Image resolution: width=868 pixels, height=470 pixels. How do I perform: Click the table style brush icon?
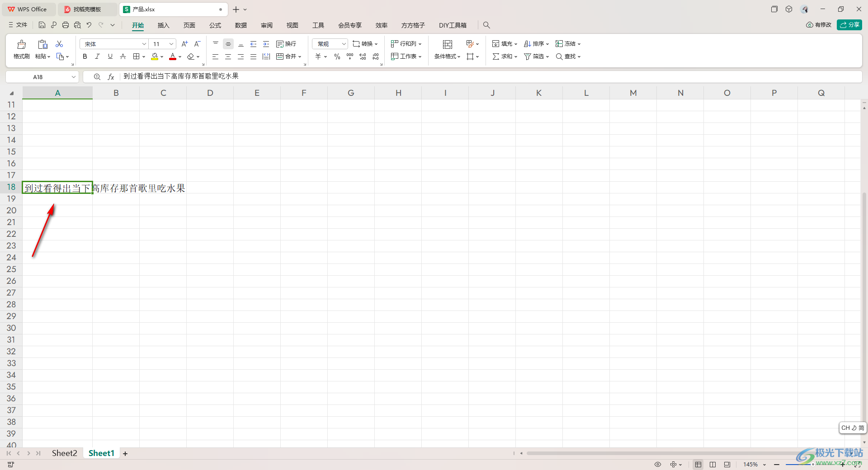pos(470,44)
